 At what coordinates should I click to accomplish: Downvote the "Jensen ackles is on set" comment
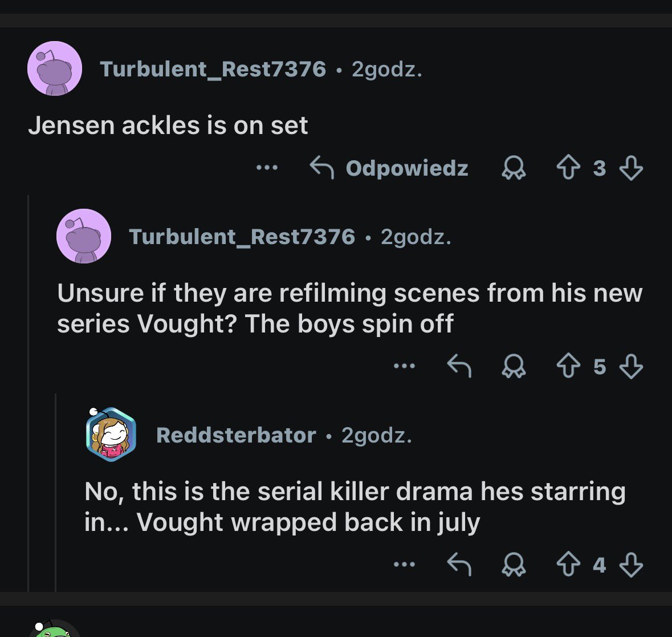point(631,168)
